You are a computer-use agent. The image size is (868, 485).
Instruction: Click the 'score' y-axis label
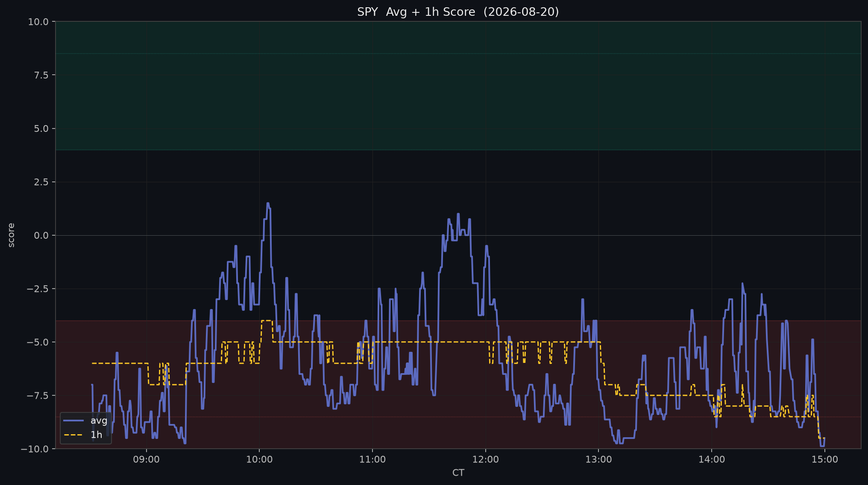click(11, 235)
